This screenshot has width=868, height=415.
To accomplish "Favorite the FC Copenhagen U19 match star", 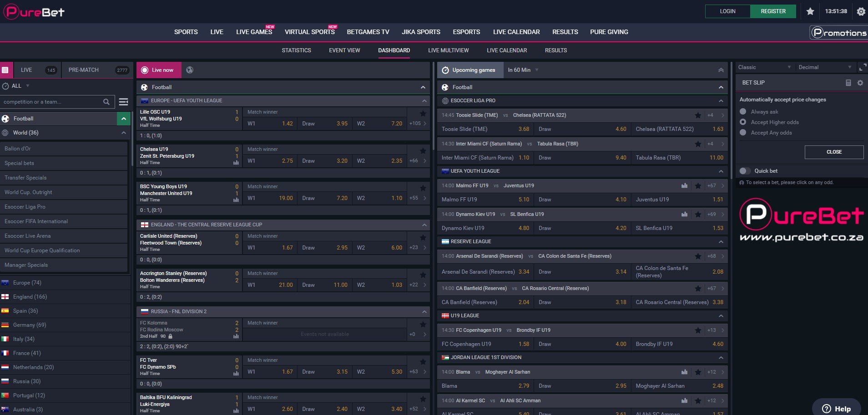I will 698,330.
